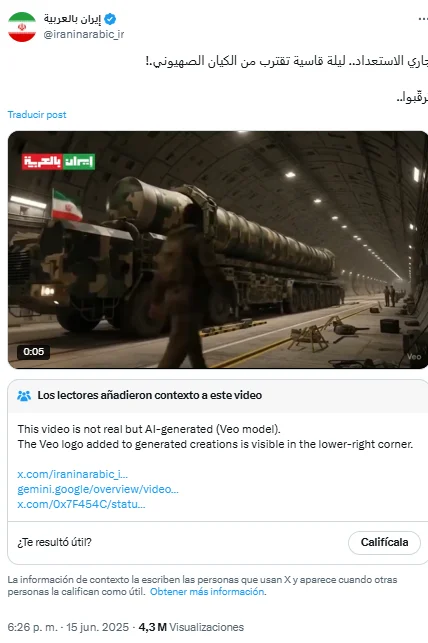Click Traducir post link
This screenshot has height=643, width=428.
pos(37,114)
